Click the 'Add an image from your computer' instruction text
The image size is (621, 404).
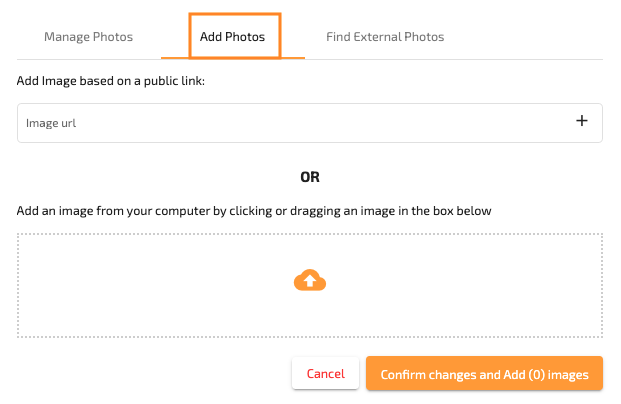(254, 211)
